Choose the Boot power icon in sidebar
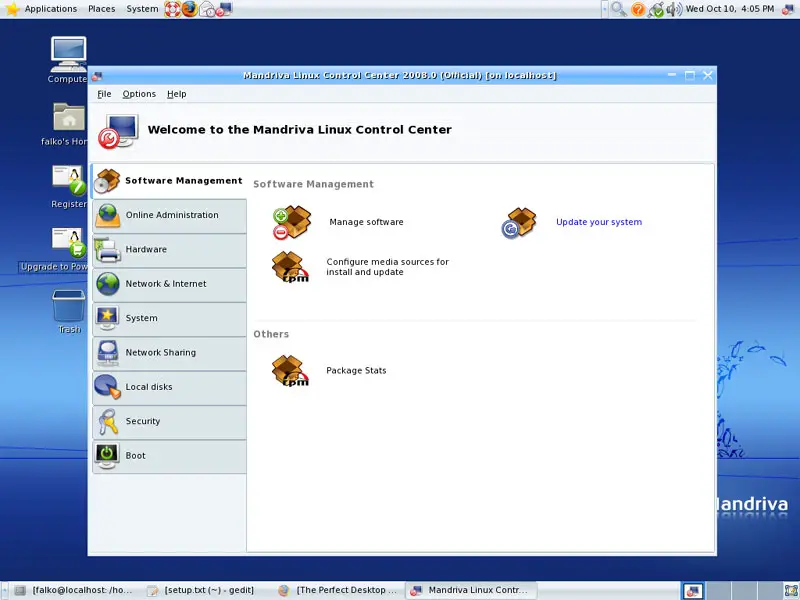The image size is (800, 600). [x=107, y=456]
